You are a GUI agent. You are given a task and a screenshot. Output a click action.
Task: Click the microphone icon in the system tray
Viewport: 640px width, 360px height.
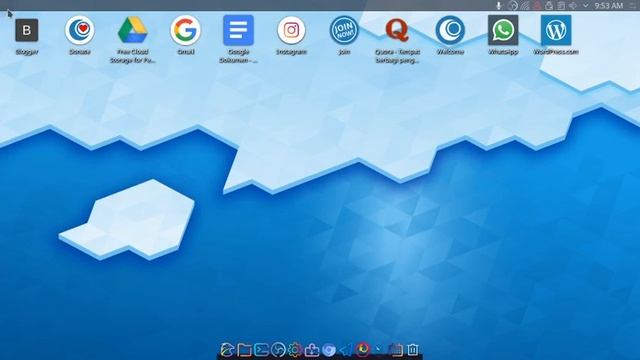coord(499,5)
